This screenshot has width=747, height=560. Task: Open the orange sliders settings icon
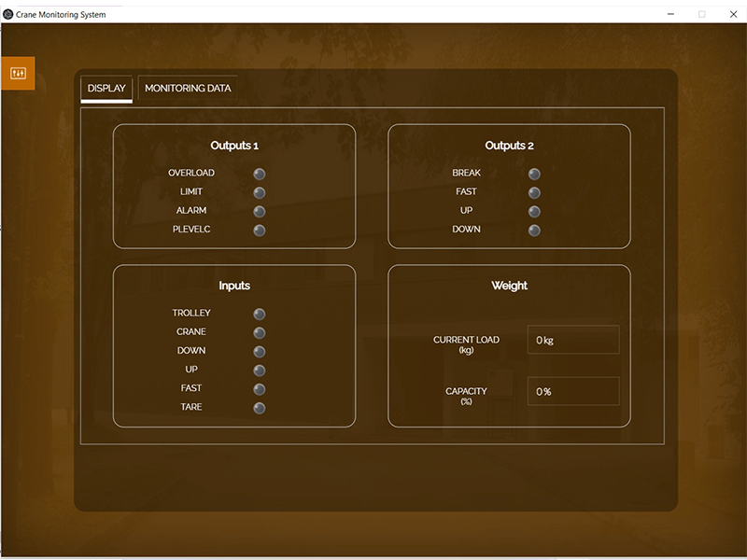pyautogui.click(x=18, y=73)
